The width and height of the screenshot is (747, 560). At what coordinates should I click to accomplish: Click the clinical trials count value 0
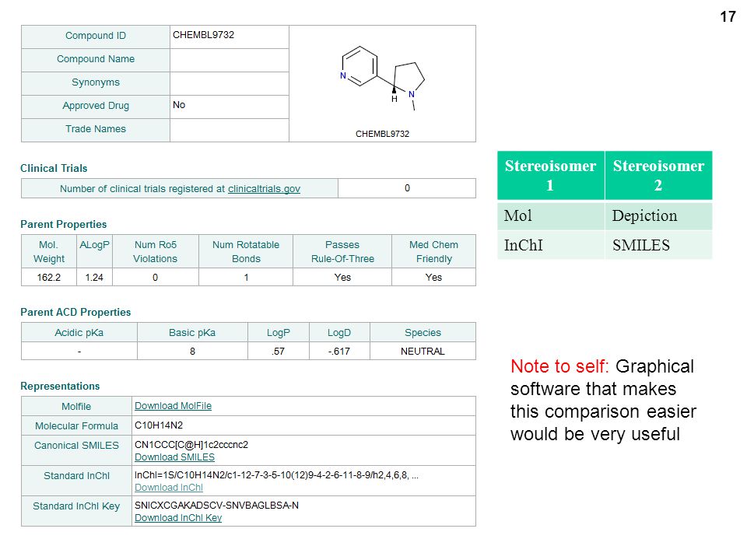click(407, 188)
